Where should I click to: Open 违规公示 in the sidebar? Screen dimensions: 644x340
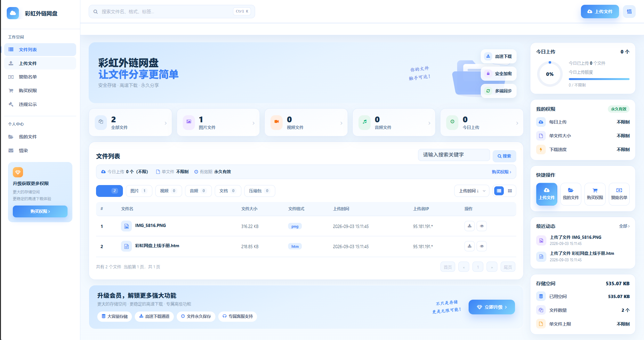coord(40,104)
